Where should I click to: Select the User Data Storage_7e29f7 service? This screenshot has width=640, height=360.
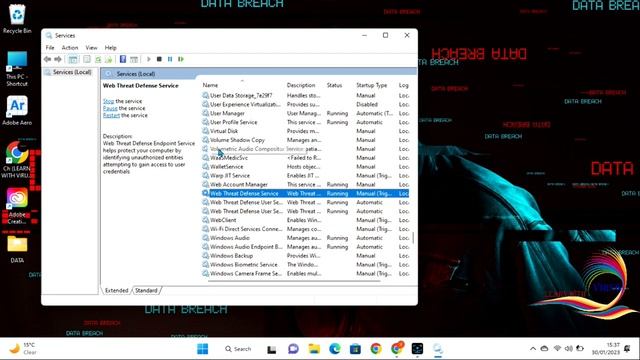(305, 96)
